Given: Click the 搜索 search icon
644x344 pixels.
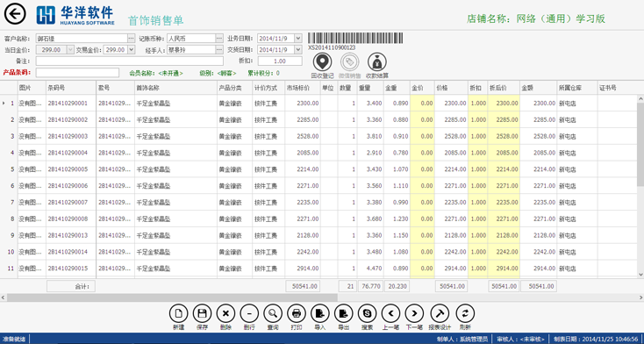Looking at the screenshot, I should [x=367, y=313].
